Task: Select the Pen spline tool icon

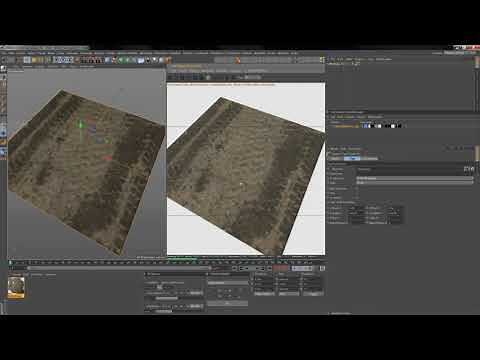Action: [x=114, y=60]
